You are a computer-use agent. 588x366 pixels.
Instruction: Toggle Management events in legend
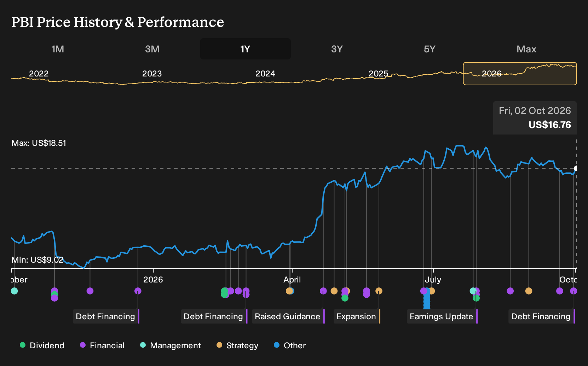[171, 345]
